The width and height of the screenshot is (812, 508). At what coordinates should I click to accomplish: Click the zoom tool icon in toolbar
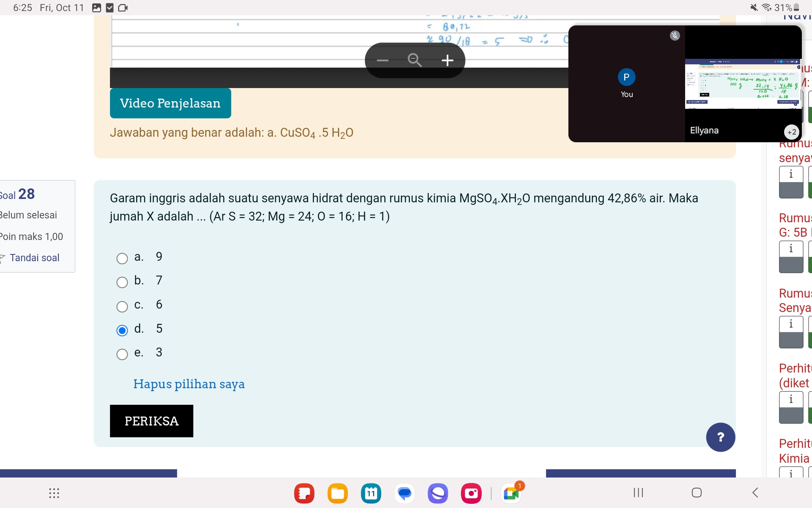tap(415, 60)
